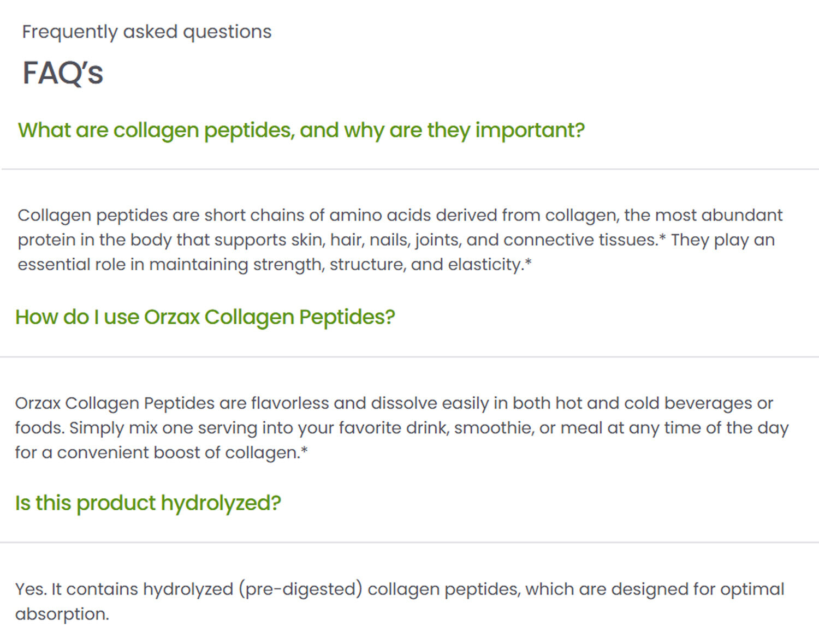
Task: Click the "Frequently asked questions" subtitle
Action: (146, 32)
